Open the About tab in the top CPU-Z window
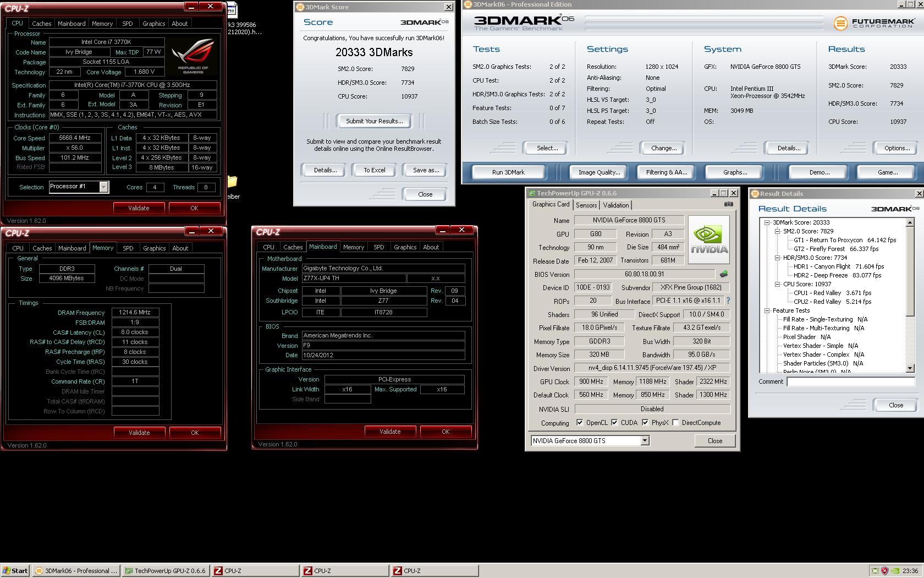The height and width of the screenshot is (578, 924). click(179, 24)
